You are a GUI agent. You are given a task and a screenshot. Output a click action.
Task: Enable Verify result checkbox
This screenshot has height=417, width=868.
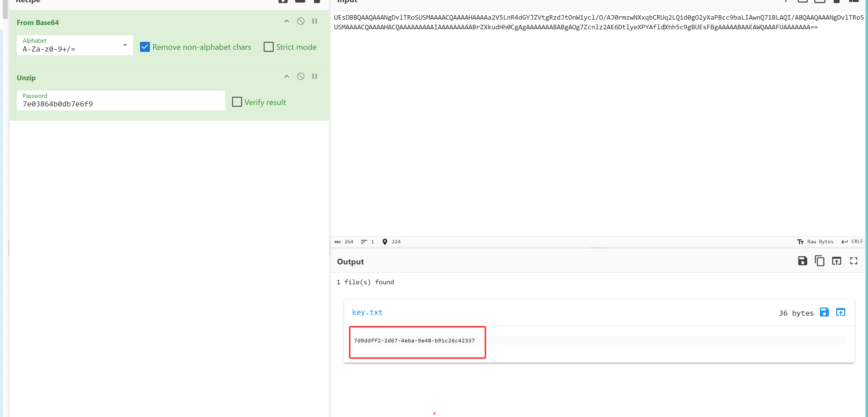(x=237, y=102)
